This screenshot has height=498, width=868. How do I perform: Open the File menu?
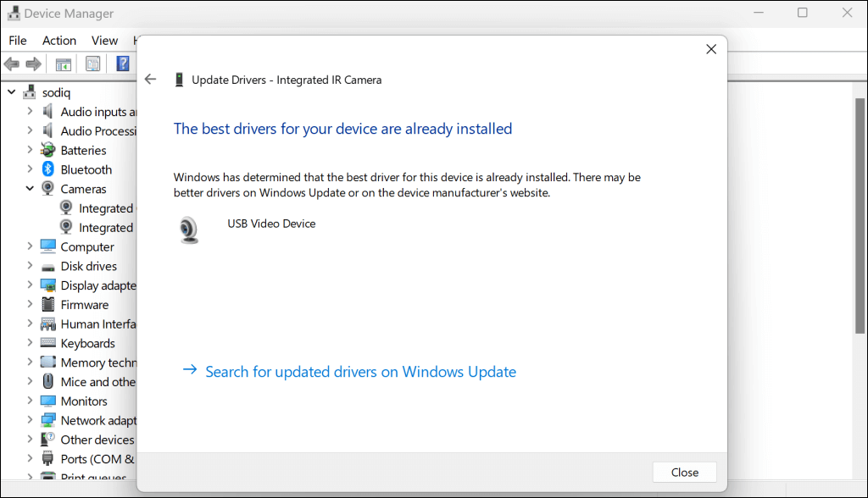pyautogui.click(x=18, y=41)
